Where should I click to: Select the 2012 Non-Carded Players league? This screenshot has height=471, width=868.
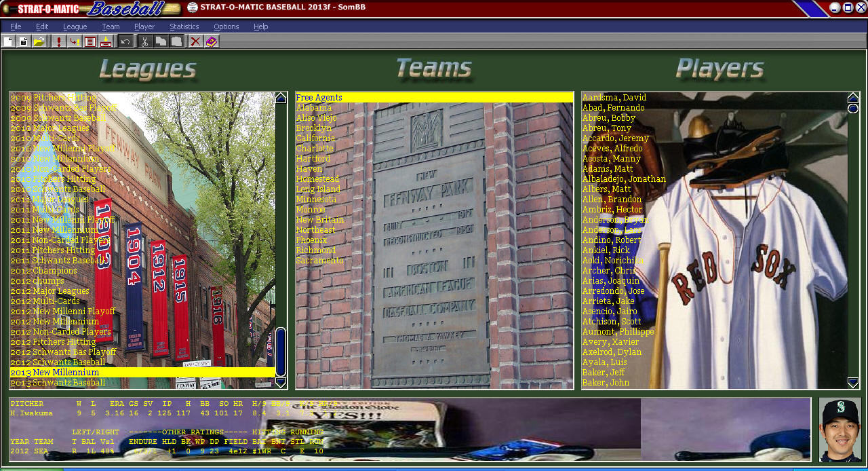(x=60, y=332)
